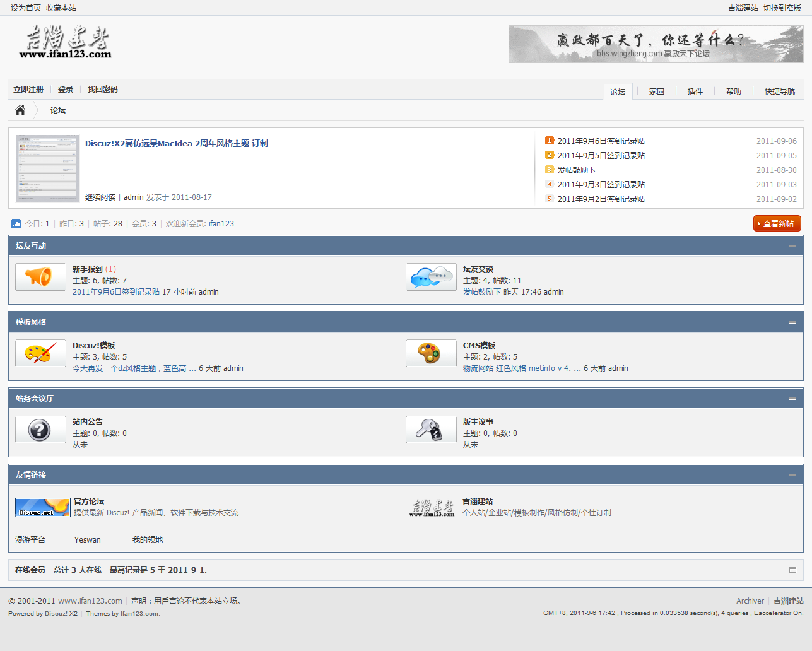This screenshot has width=812, height=651.
Task: Click 找回密码 recover password link
Action: click(x=103, y=90)
